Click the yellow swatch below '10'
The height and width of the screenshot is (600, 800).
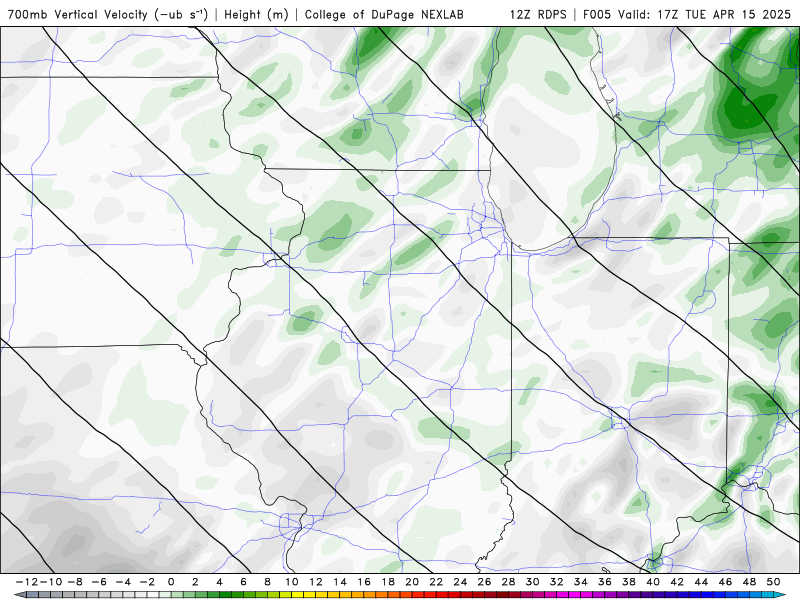297,595
